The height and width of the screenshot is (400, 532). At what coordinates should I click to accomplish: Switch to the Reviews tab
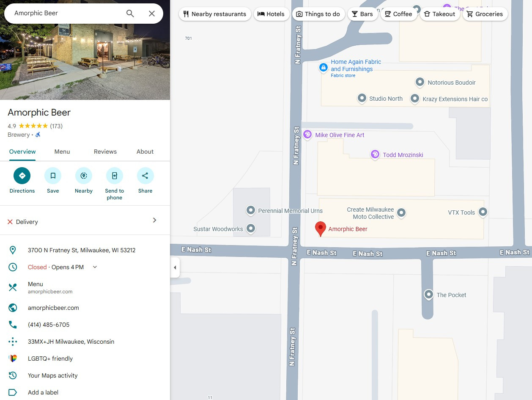click(105, 152)
